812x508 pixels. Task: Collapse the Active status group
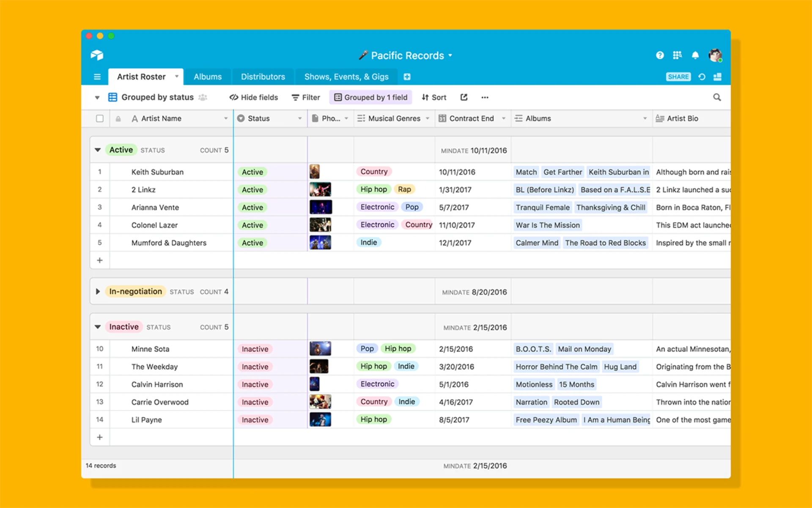coord(97,150)
